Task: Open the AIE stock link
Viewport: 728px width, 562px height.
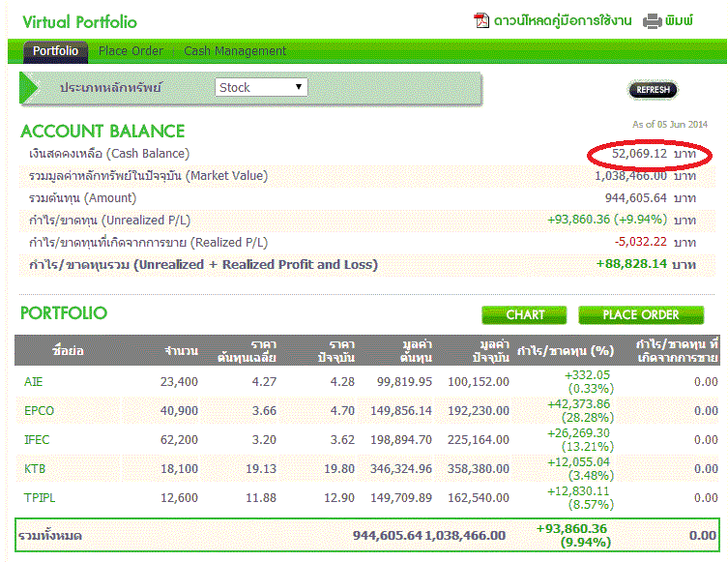Action: [x=34, y=382]
